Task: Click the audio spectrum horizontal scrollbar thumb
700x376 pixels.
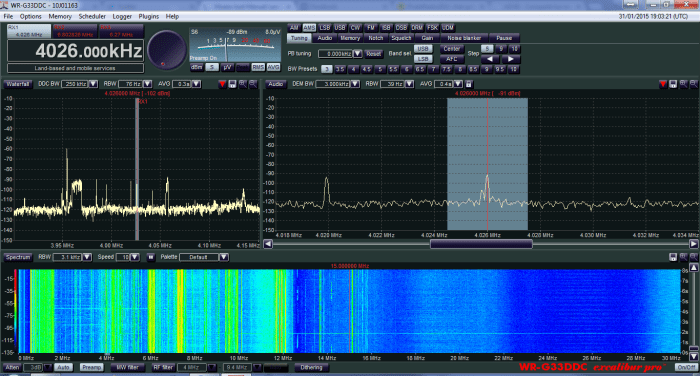Action: (481, 244)
